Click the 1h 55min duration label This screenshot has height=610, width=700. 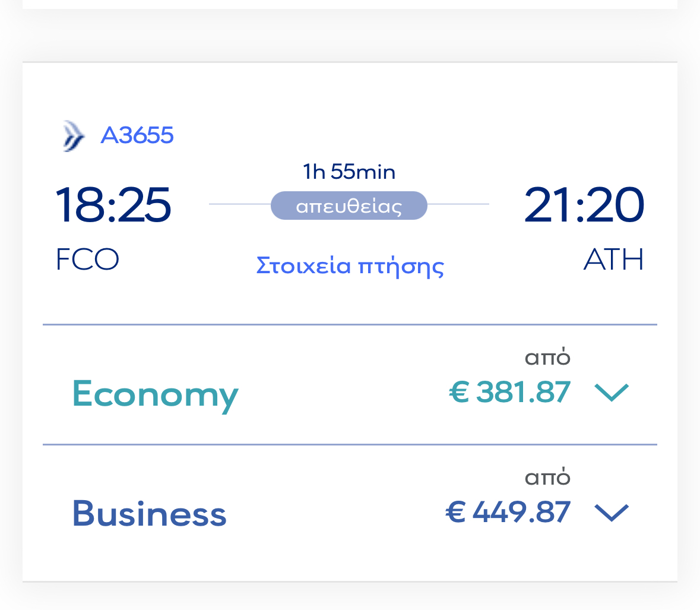[349, 172]
